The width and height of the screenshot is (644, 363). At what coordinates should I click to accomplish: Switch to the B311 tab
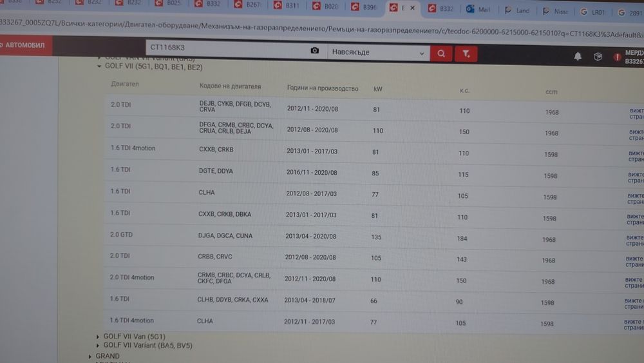pyautogui.click(x=287, y=5)
